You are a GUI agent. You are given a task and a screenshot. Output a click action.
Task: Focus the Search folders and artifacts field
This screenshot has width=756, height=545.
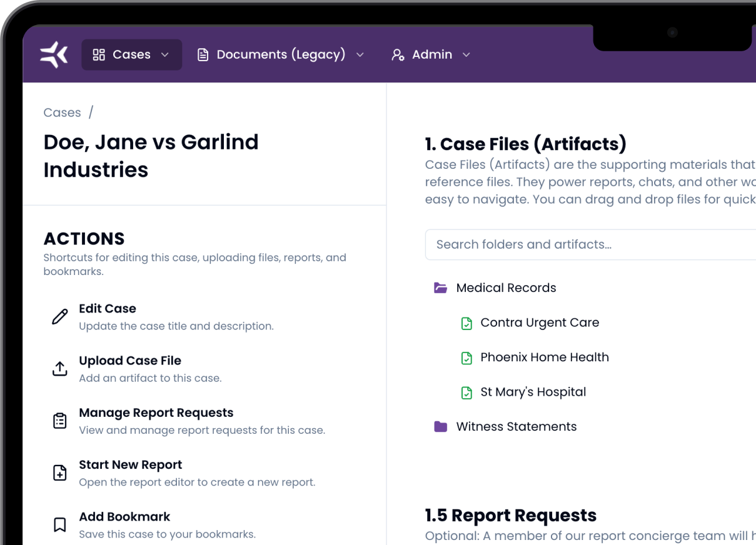coord(588,244)
